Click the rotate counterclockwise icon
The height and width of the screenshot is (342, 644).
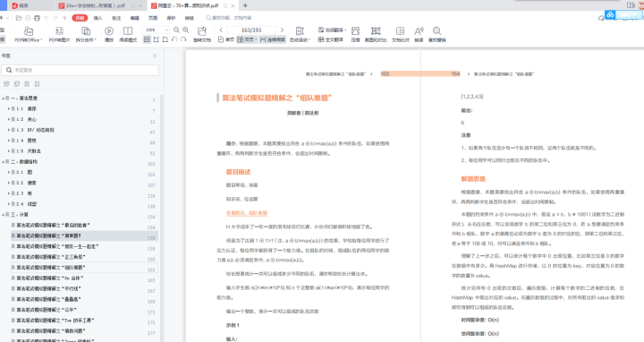[174, 40]
